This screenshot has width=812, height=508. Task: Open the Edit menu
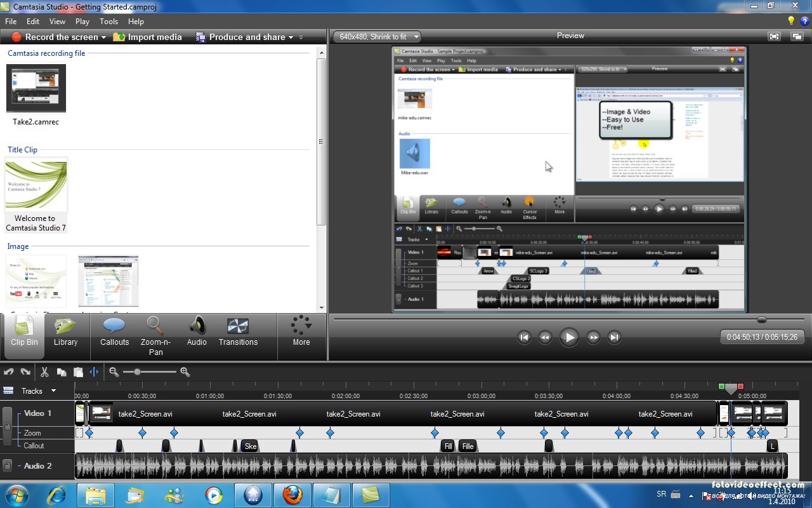click(x=33, y=21)
